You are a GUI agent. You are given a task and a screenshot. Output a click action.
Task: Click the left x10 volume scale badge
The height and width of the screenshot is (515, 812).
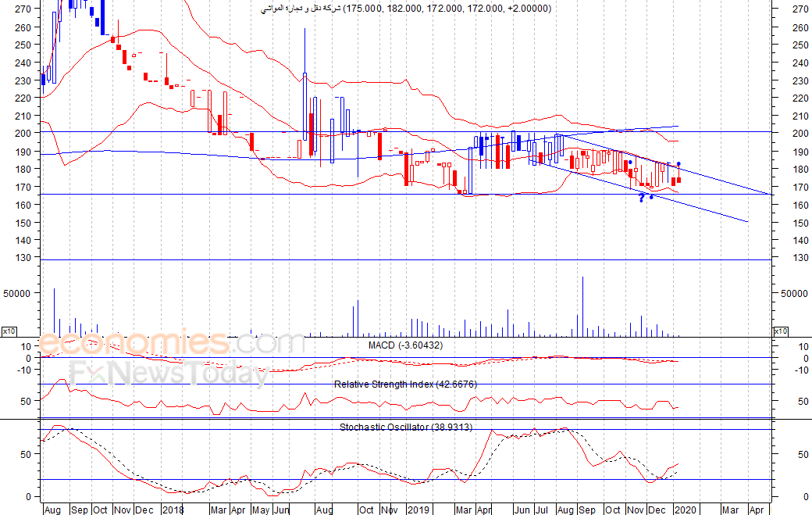(x=9, y=331)
